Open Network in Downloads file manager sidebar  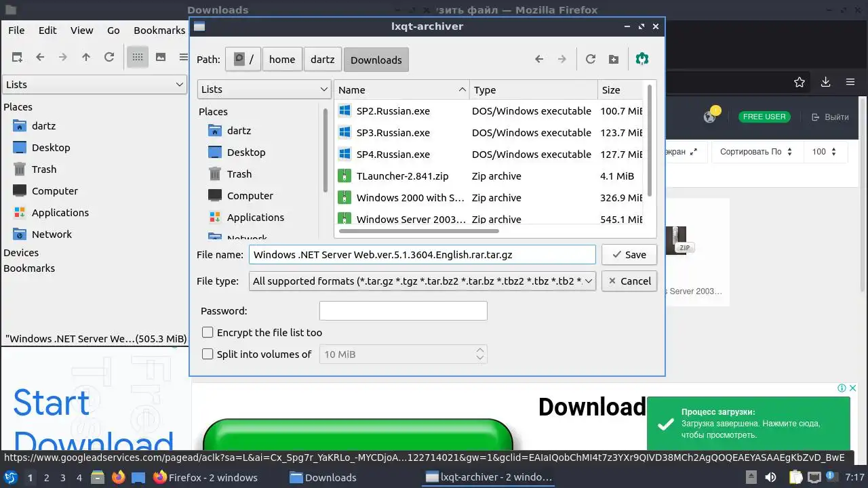[52, 235]
